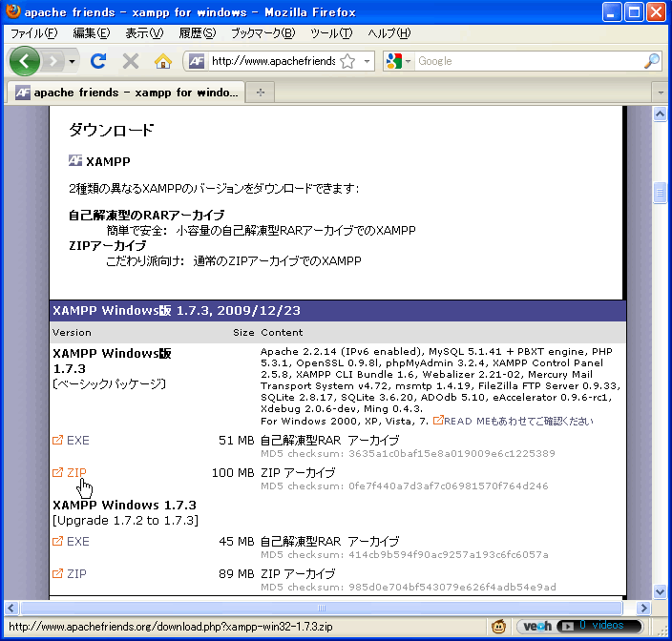Click the ダウンロード page heading

[112, 130]
